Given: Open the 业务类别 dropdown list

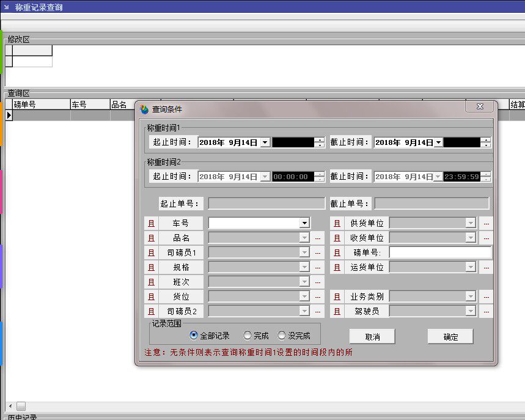Looking at the screenshot, I should [471, 297].
